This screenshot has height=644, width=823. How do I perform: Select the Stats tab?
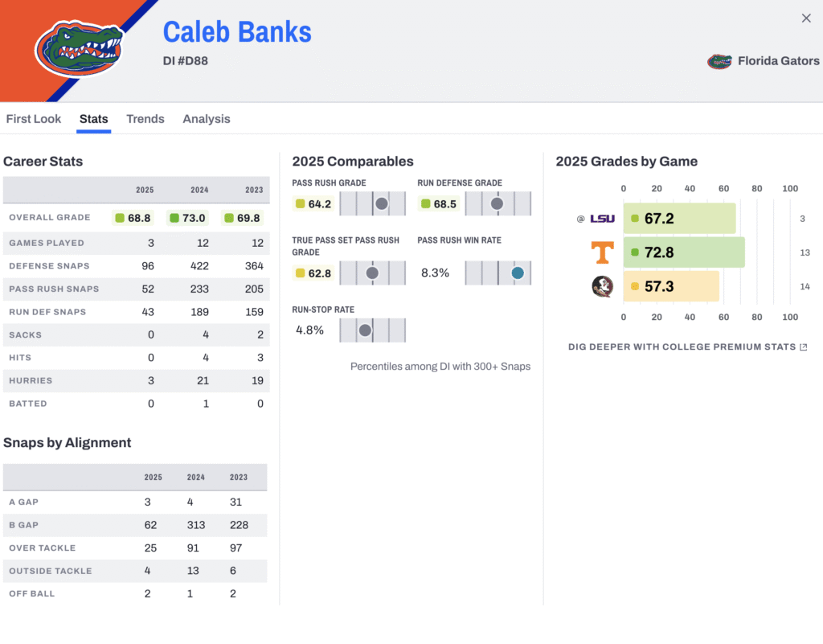tap(93, 119)
